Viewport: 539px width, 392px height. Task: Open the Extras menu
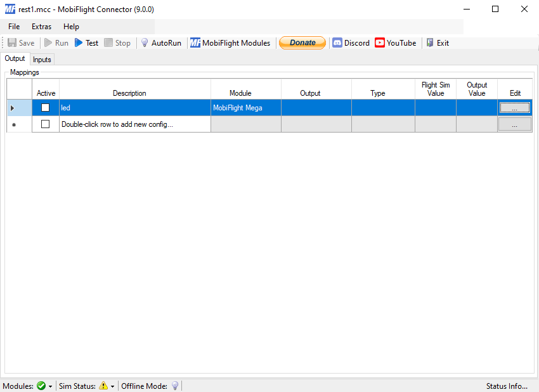(41, 27)
